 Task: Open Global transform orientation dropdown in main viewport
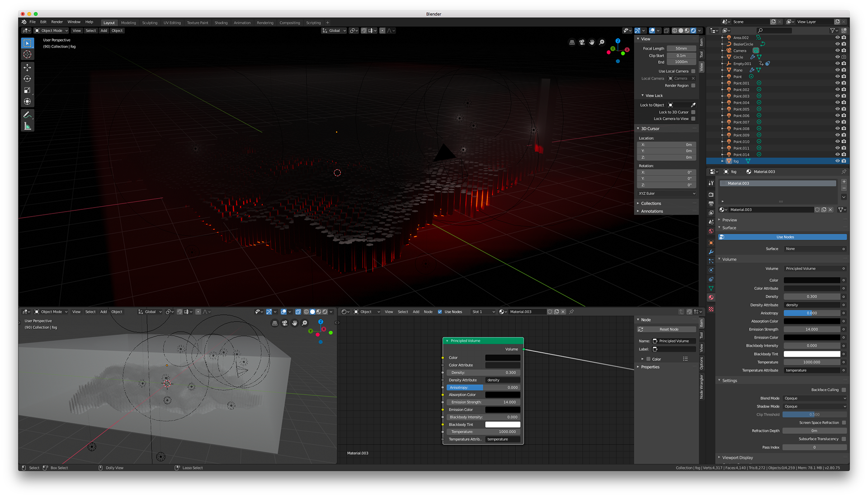[334, 31]
